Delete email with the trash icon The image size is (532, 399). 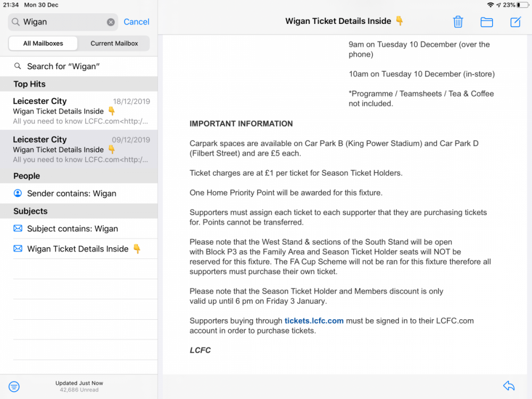[x=458, y=22]
